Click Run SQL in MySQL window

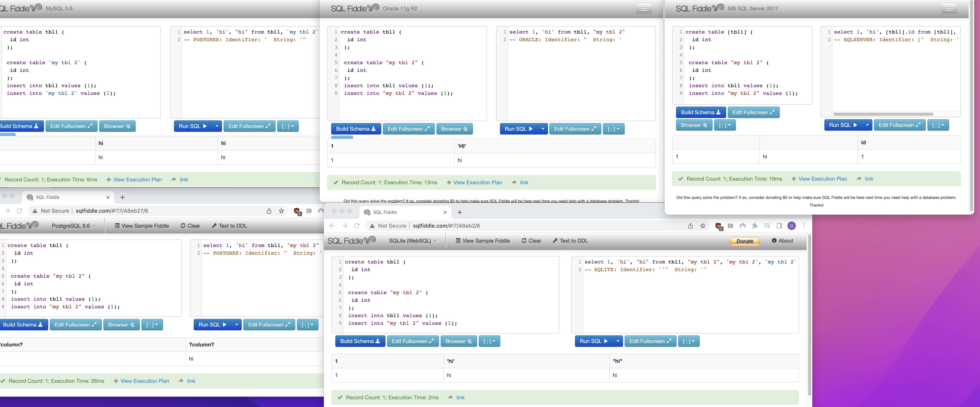[193, 126]
